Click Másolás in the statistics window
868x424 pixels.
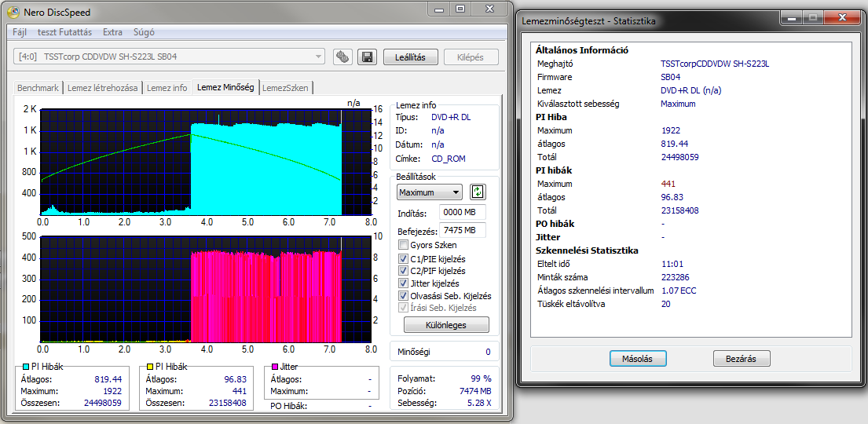tap(638, 359)
